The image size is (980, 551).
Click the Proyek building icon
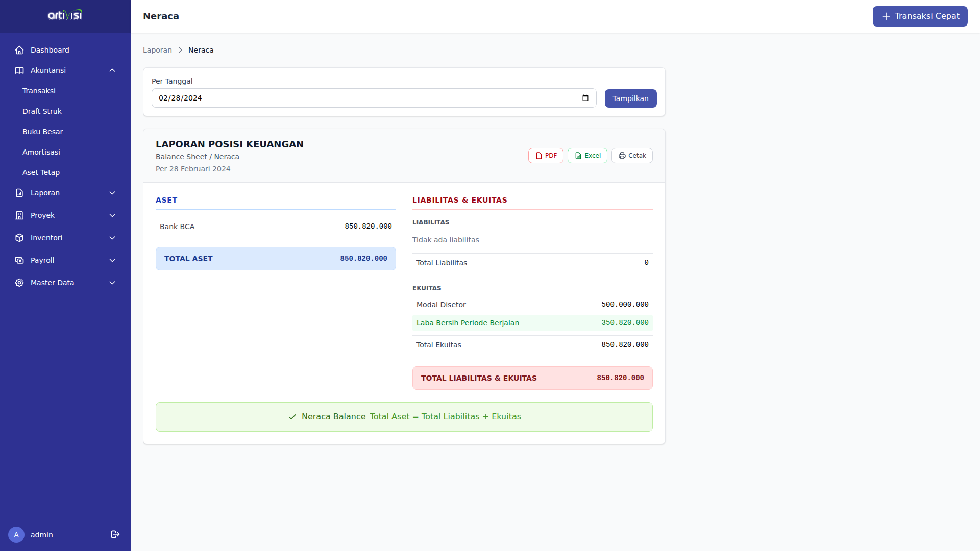click(19, 215)
